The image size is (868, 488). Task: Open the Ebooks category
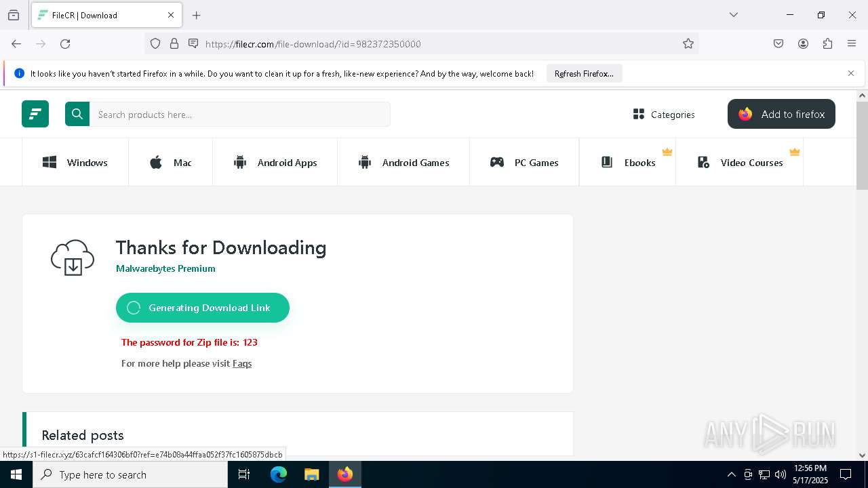628,163
